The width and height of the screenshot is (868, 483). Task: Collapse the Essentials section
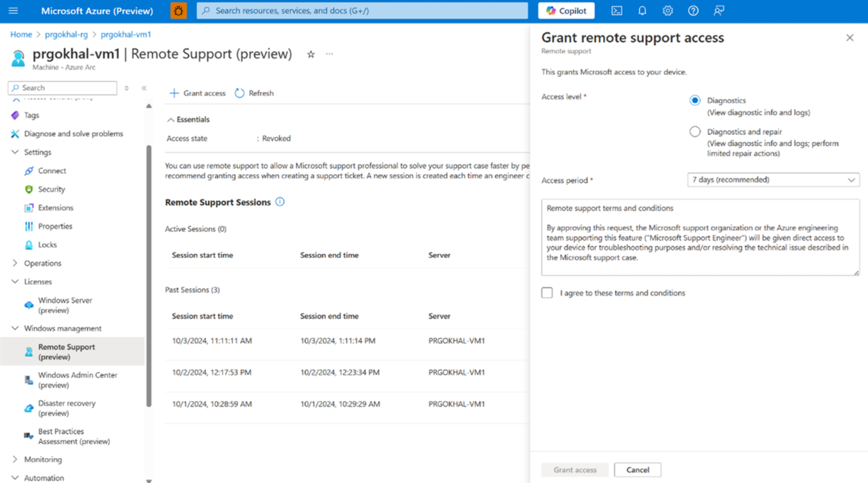point(171,120)
